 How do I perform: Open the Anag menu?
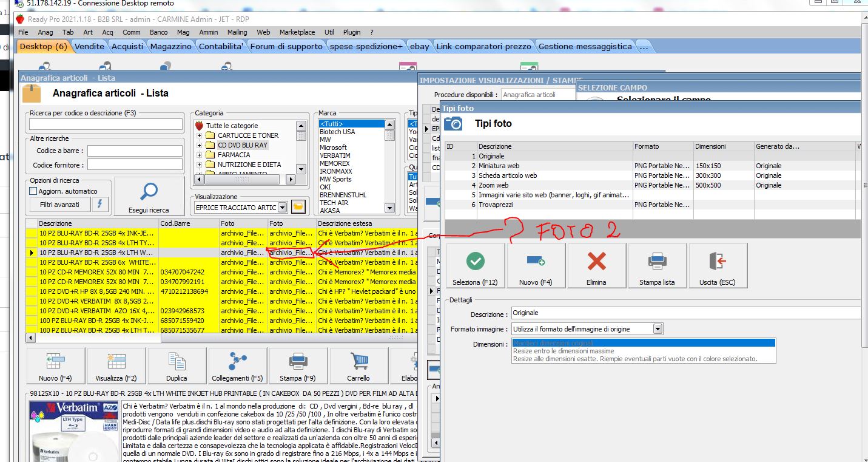[x=45, y=32]
